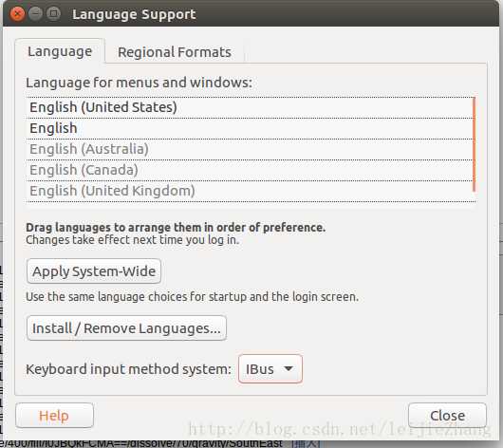
Task: Close the Language Support window
Action: tap(17, 14)
